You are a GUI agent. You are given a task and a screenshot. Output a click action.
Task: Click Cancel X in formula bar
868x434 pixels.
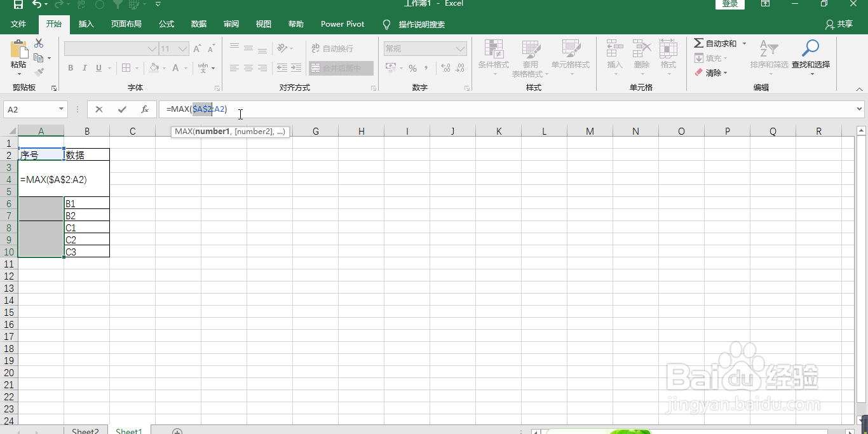(99, 109)
